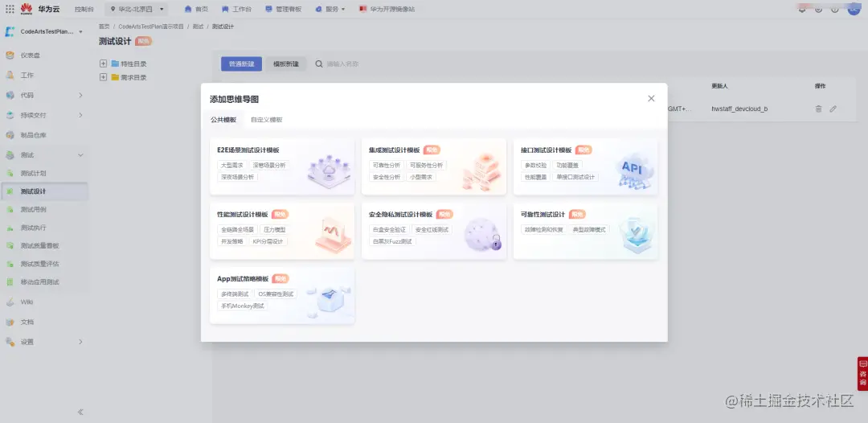
Task: Select the 安全隐私测试设计模板 lock illustration
Action: [x=483, y=234]
